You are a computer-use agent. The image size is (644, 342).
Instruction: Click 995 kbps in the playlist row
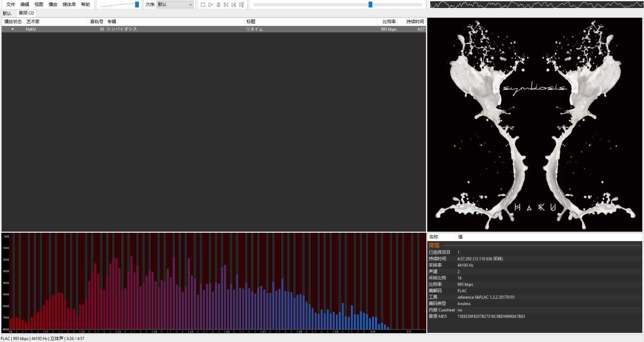pyautogui.click(x=389, y=29)
